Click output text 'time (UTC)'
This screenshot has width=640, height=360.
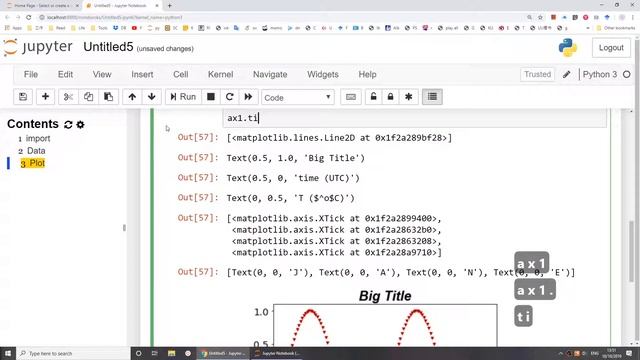click(x=293, y=178)
